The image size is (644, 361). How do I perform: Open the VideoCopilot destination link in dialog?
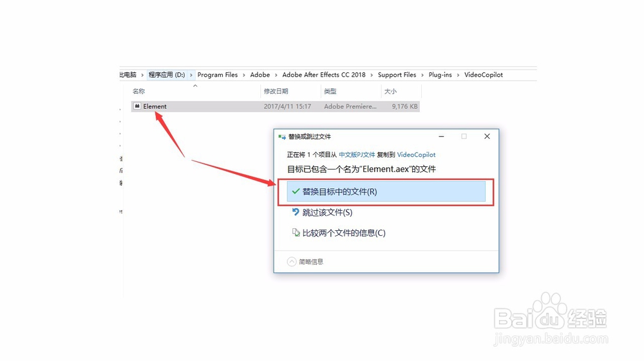pyautogui.click(x=416, y=155)
